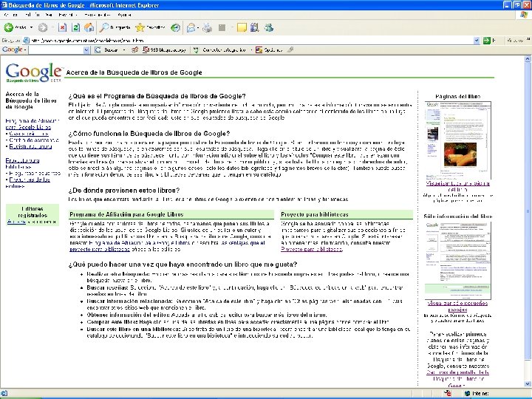
Task: Click the page's vertical scrollbar thumb
Action: pos(528,211)
